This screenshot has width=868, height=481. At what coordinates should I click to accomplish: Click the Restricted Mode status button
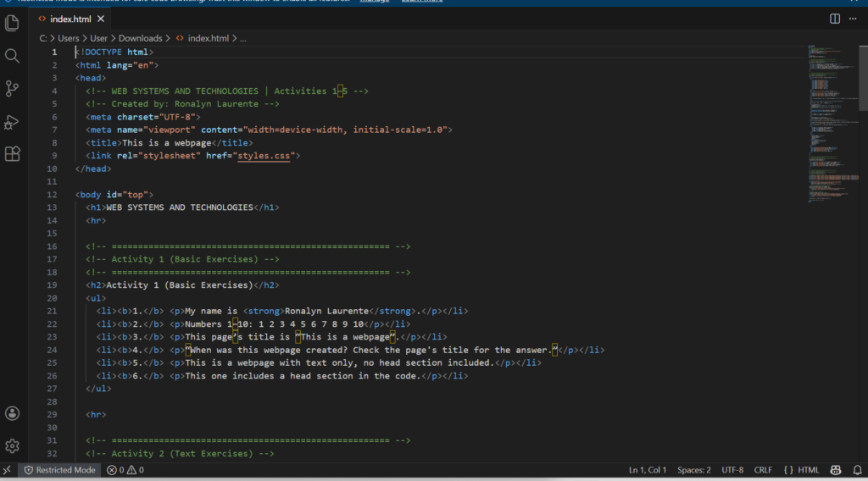click(59, 470)
